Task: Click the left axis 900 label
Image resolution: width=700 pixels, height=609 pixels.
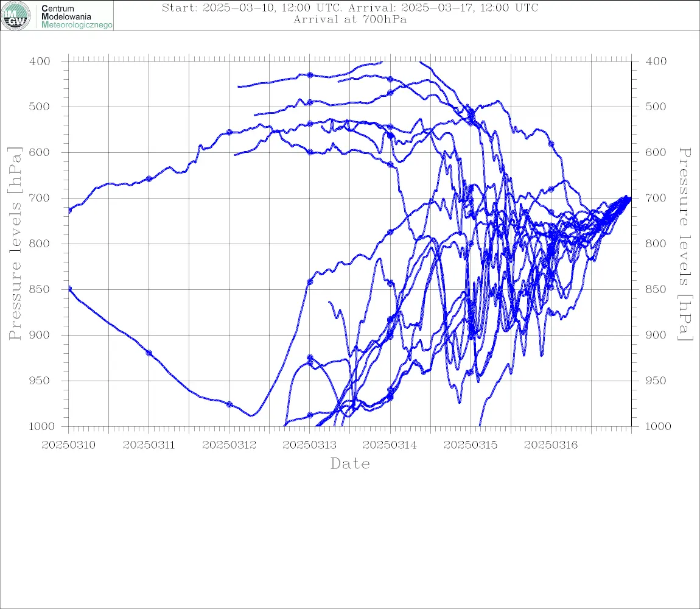Action: pyautogui.click(x=40, y=335)
